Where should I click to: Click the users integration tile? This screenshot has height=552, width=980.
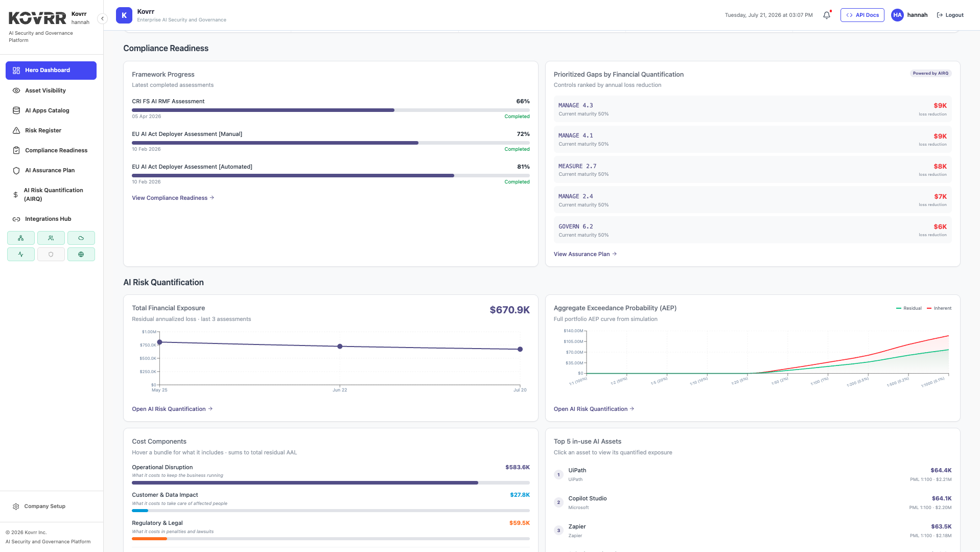[51, 238]
